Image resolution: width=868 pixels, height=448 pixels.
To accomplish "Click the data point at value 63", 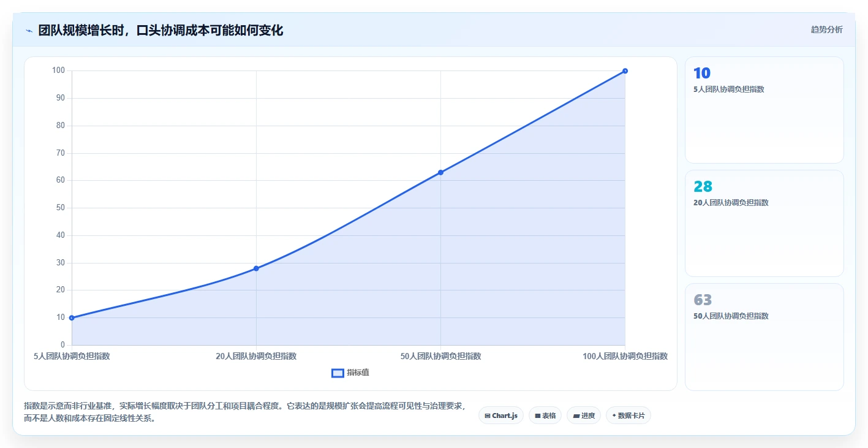I will tap(440, 172).
